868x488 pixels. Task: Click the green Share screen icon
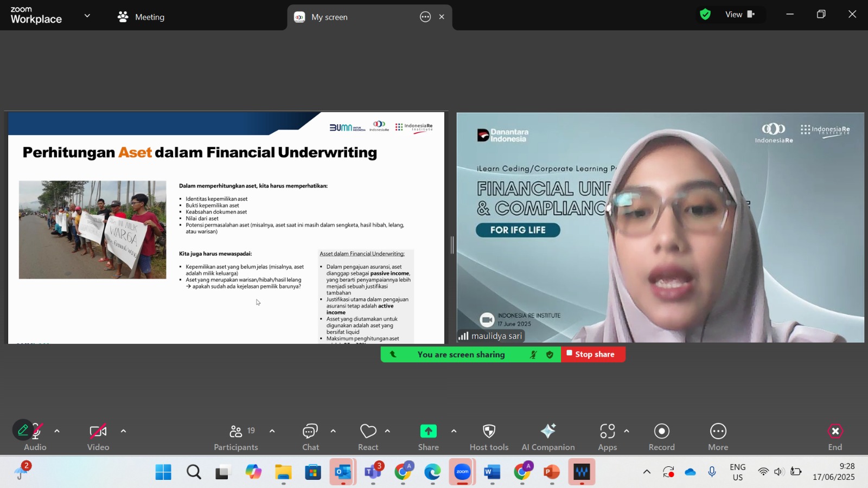coord(428,432)
